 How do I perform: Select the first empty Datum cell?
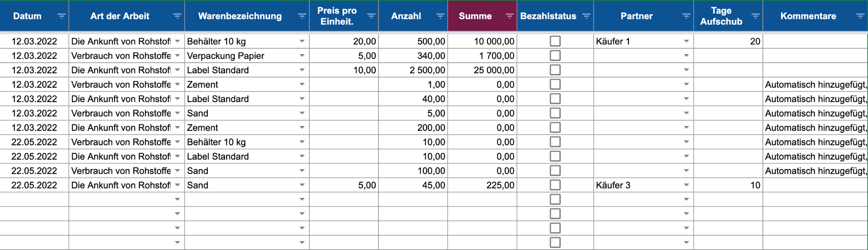[x=34, y=200]
